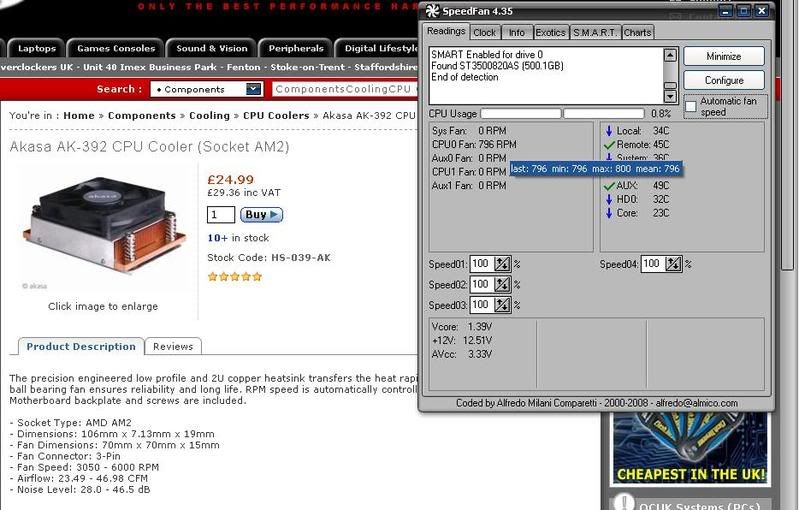
Task: Adjust the Speed03 spinner arrows
Action: click(502, 305)
